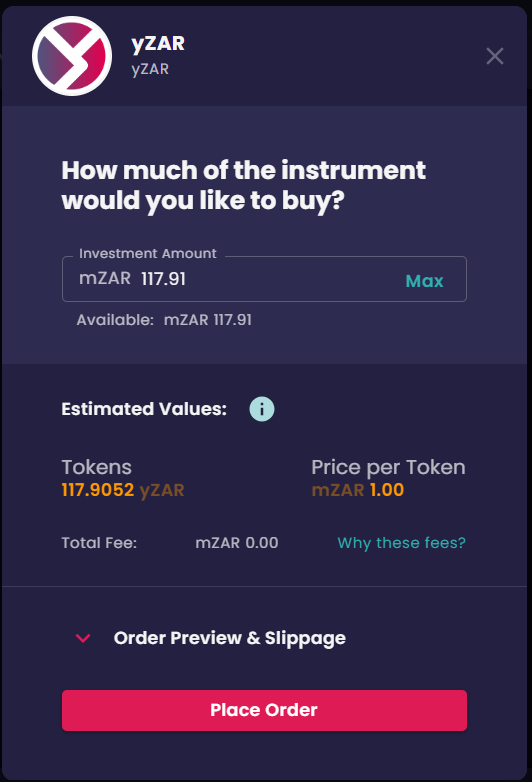Click the Order Preview & Slippage label
The image size is (532, 782).
[x=229, y=638]
